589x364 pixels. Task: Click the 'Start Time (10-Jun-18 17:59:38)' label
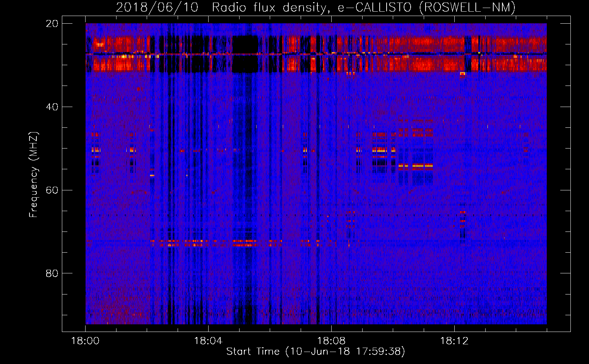(316, 352)
